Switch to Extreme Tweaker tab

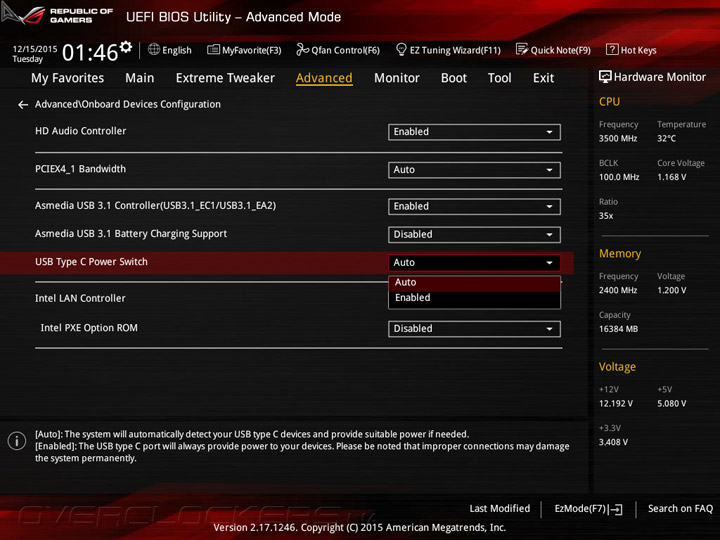click(225, 78)
